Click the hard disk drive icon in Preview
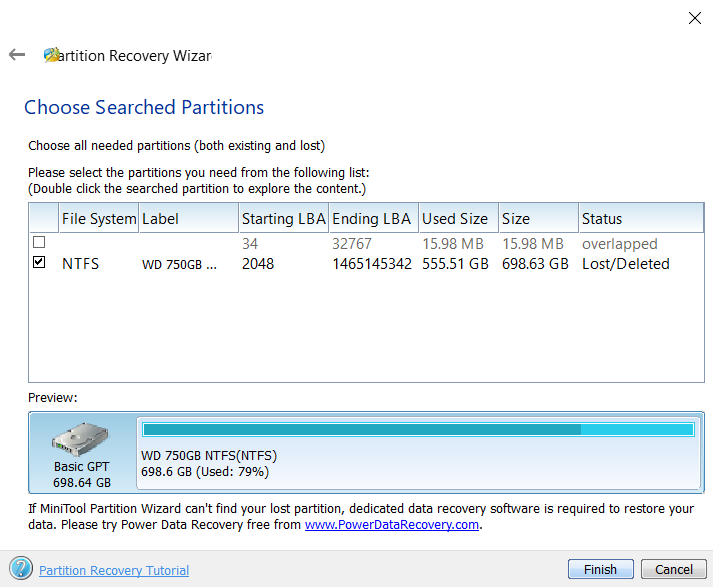 [x=80, y=439]
